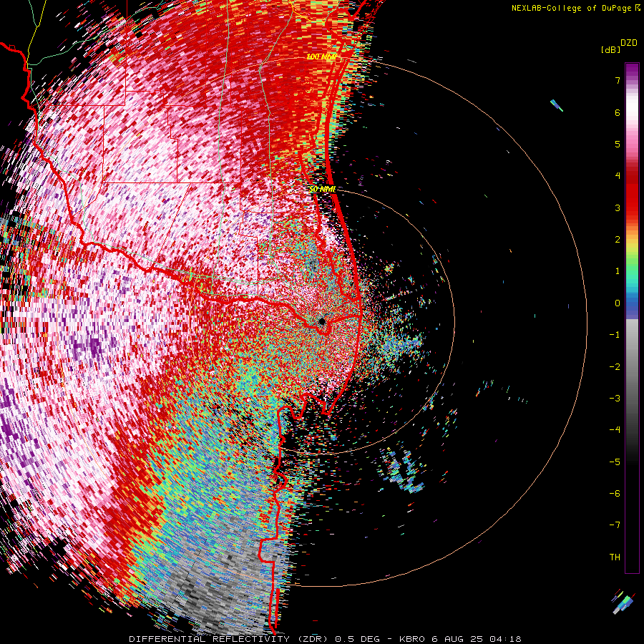Click the NEXLAB-College of DuPage label
This screenshot has height=644, width=644.
click(x=571, y=8)
